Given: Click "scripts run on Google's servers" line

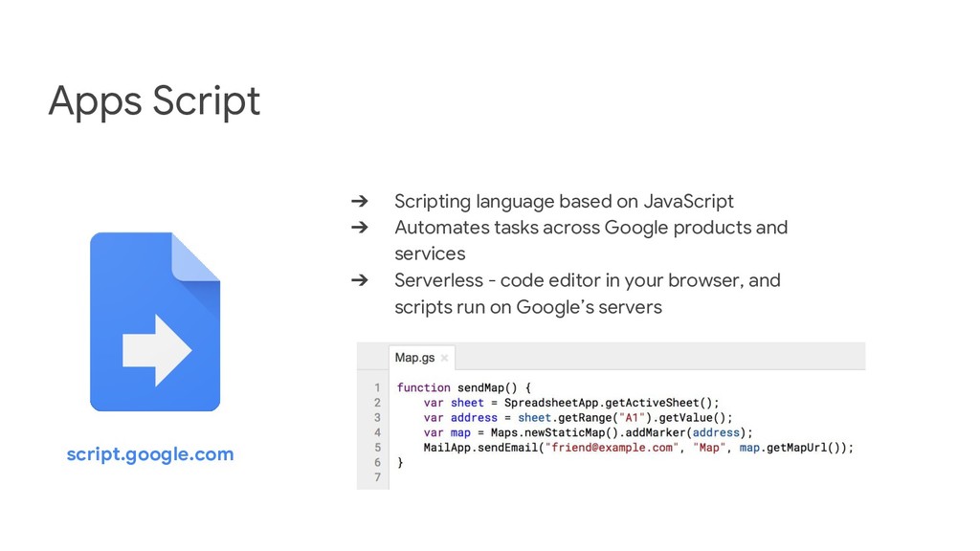Looking at the screenshot, I should coord(528,307).
